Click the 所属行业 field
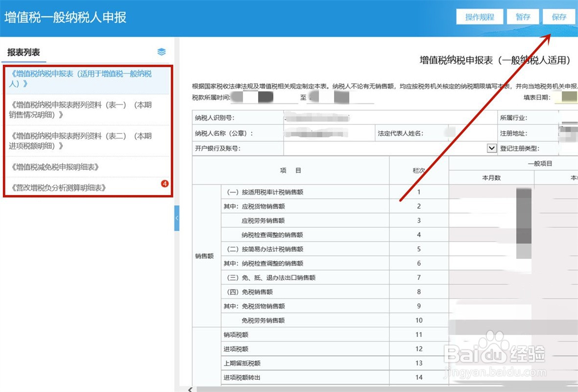 point(567,118)
